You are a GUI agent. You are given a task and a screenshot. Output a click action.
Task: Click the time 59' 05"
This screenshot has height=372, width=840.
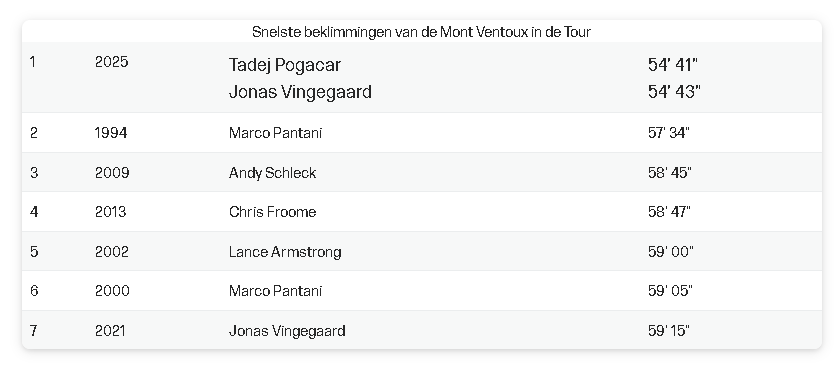(x=670, y=291)
